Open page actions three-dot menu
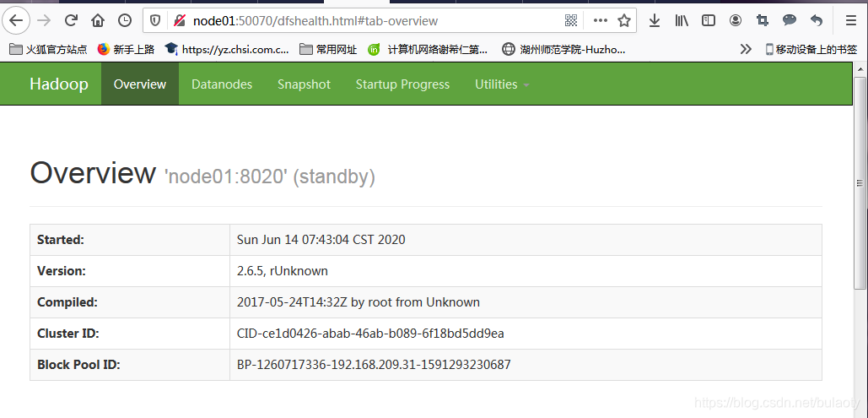868x418 pixels. pos(600,21)
